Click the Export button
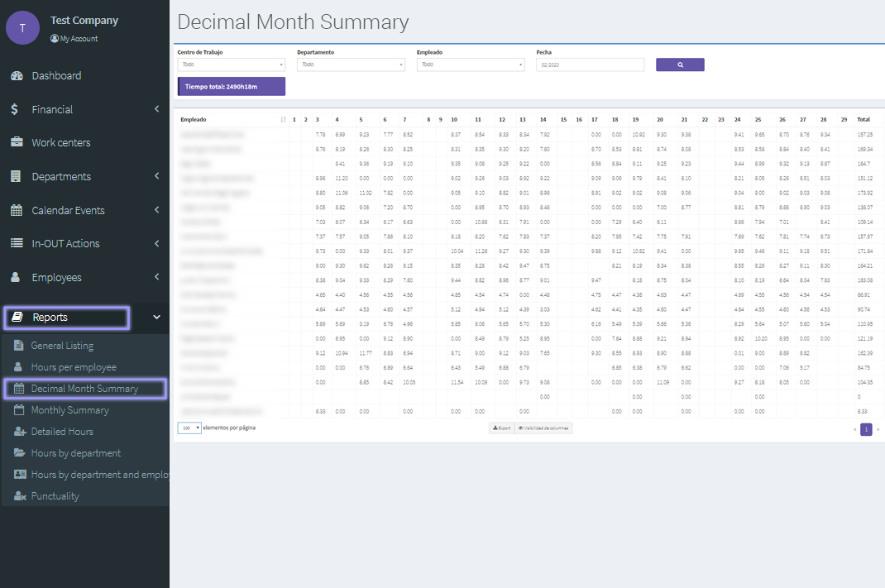885x588 pixels. click(501, 428)
